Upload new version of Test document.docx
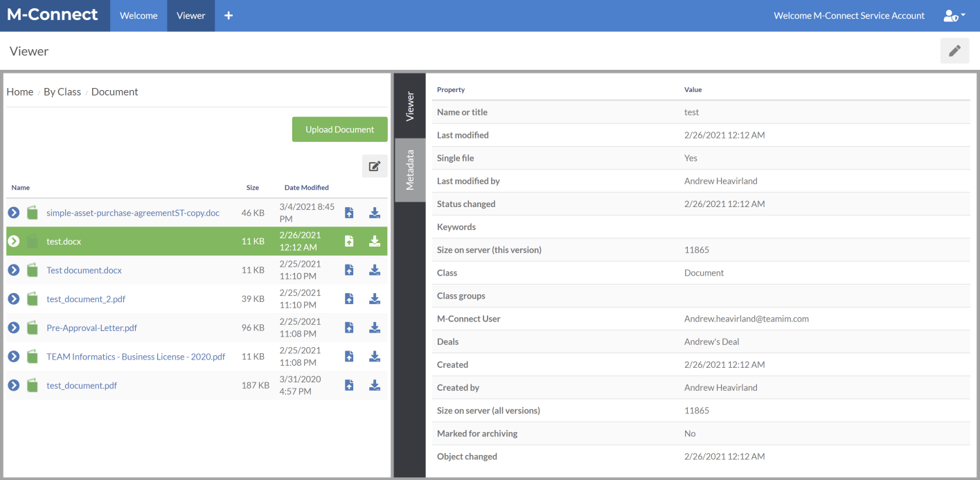This screenshot has width=980, height=480. tap(349, 270)
